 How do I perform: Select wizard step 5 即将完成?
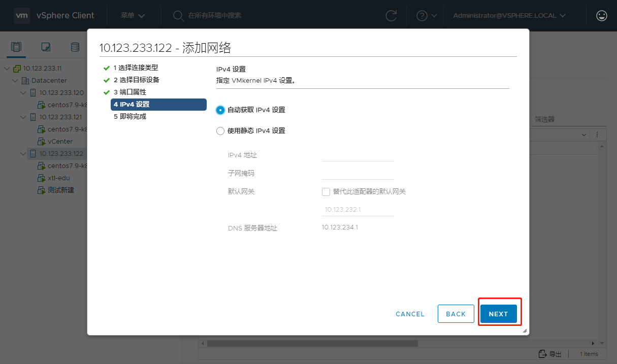point(129,116)
